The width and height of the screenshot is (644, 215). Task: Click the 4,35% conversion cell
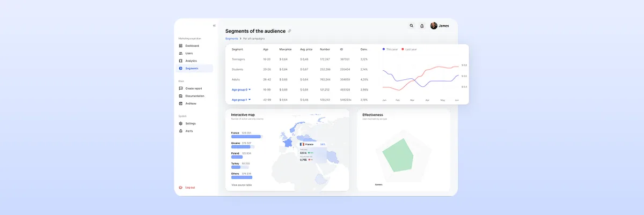(364, 79)
